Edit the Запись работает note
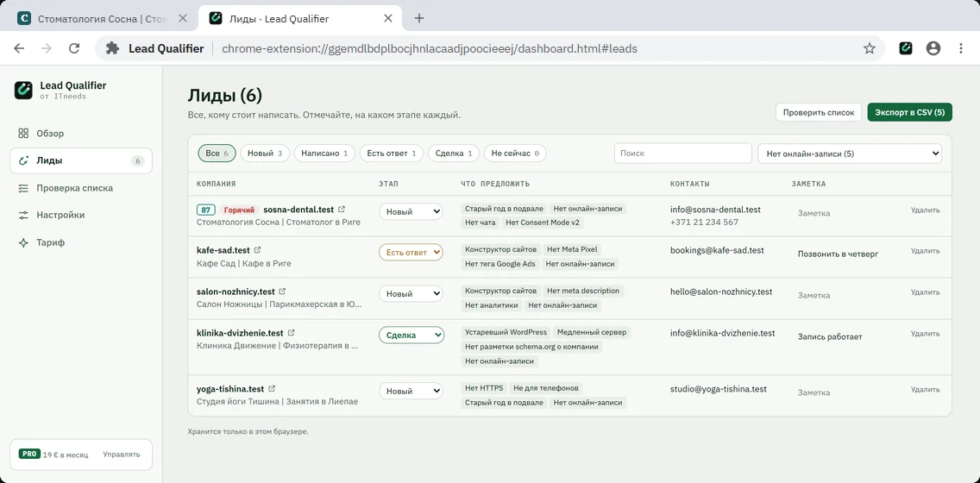This screenshot has width=980, height=483. [845, 336]
